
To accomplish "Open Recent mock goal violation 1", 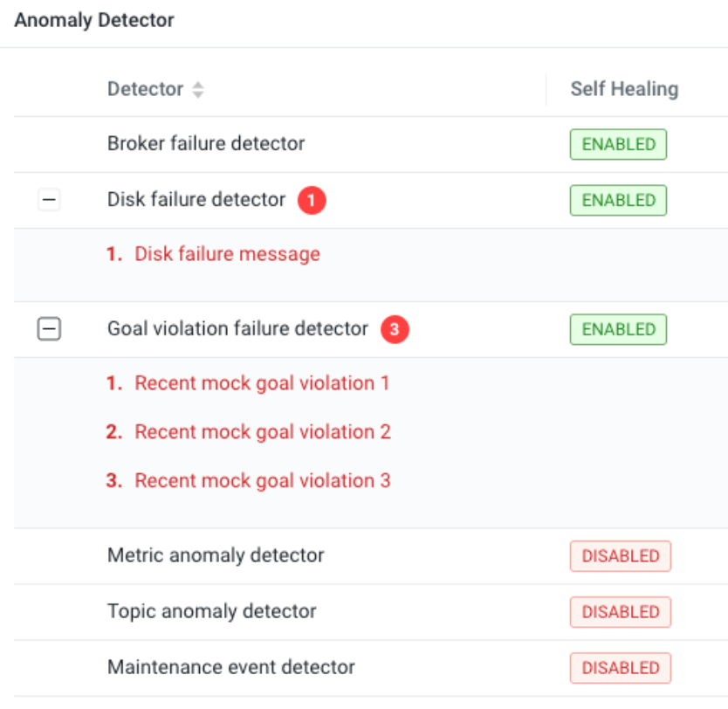I will pos(262,383).
